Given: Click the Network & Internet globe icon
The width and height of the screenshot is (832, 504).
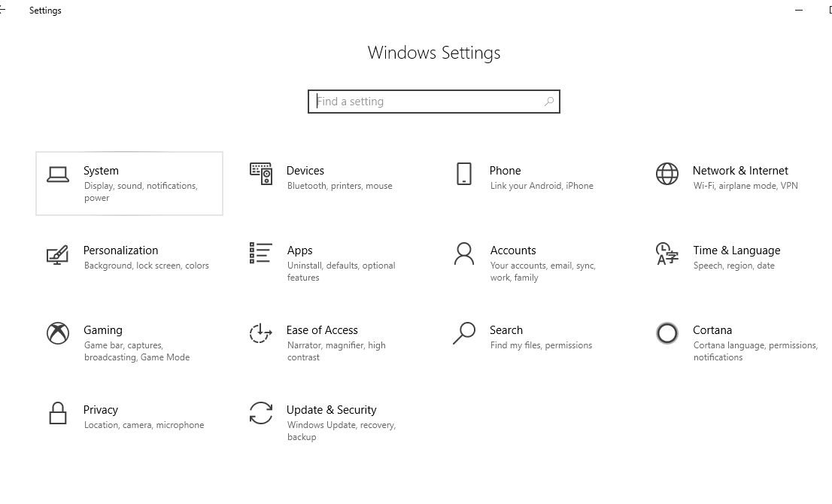Looking at the screenshot, I should 667,173.
